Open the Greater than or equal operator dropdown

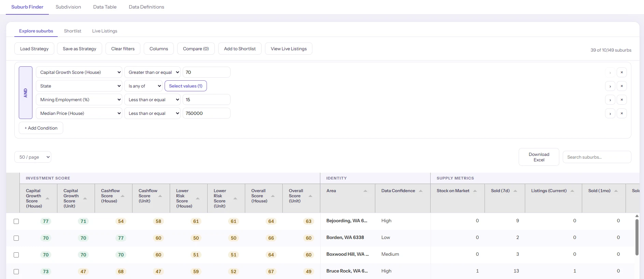click(152, 72)
